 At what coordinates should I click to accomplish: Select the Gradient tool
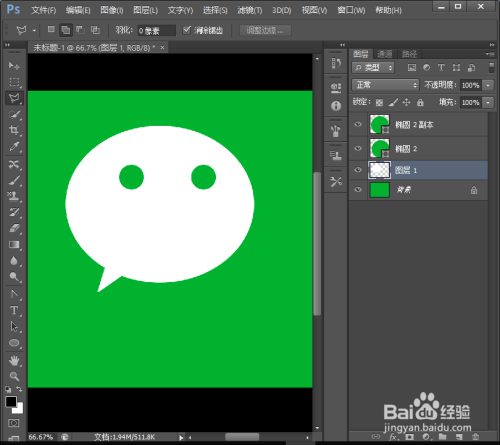click(14, 245)
